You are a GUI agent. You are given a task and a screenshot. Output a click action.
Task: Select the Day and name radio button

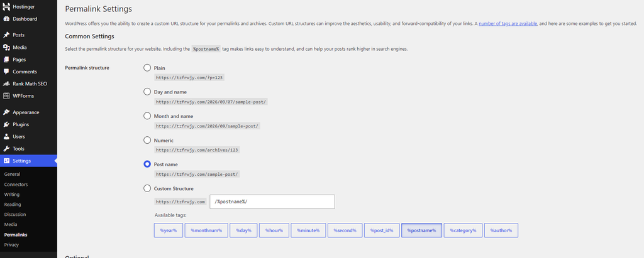(x=147, y=92)
